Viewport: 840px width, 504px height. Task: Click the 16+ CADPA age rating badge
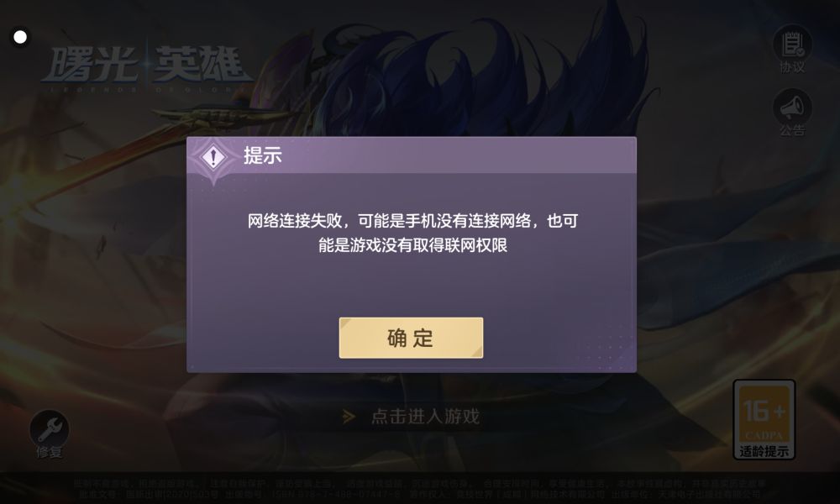pos(764,419)
